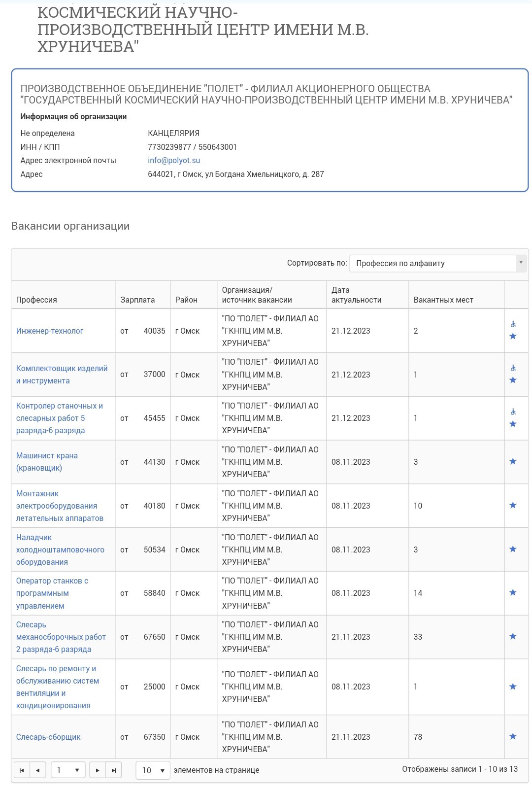The image size is (532, 791).
Task: Go to next page of vacancies
Action: (x=98, y=770)
